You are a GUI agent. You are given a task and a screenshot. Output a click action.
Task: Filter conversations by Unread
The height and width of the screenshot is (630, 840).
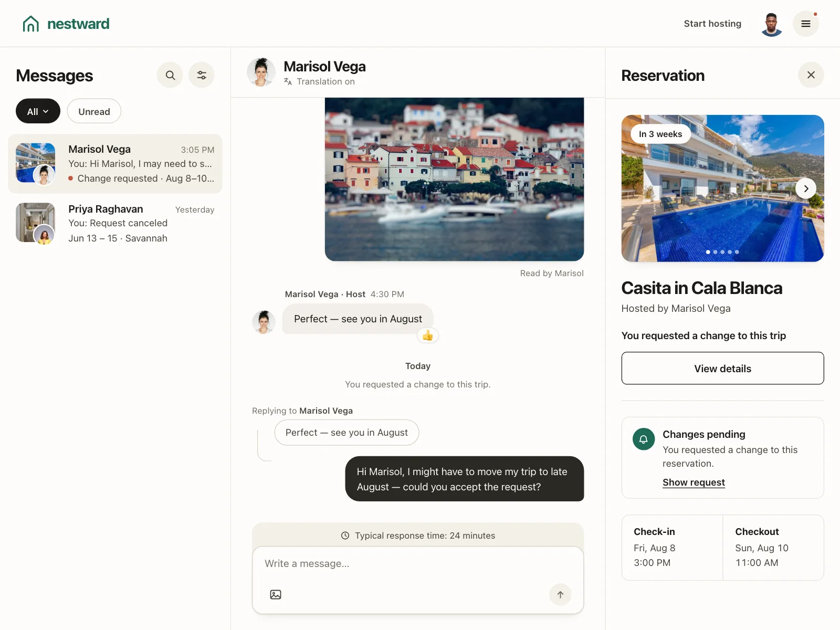click(94, 111)
